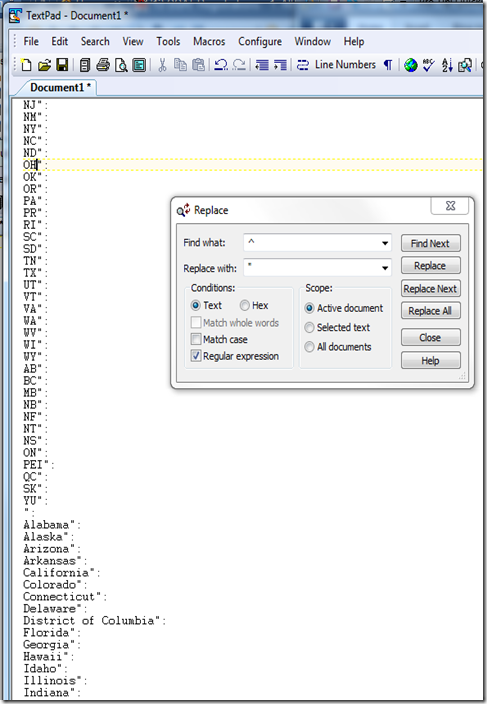Sort lines with the A-Z sort icon
Viewport: 487px width, 704px height.
coord(447,65)
